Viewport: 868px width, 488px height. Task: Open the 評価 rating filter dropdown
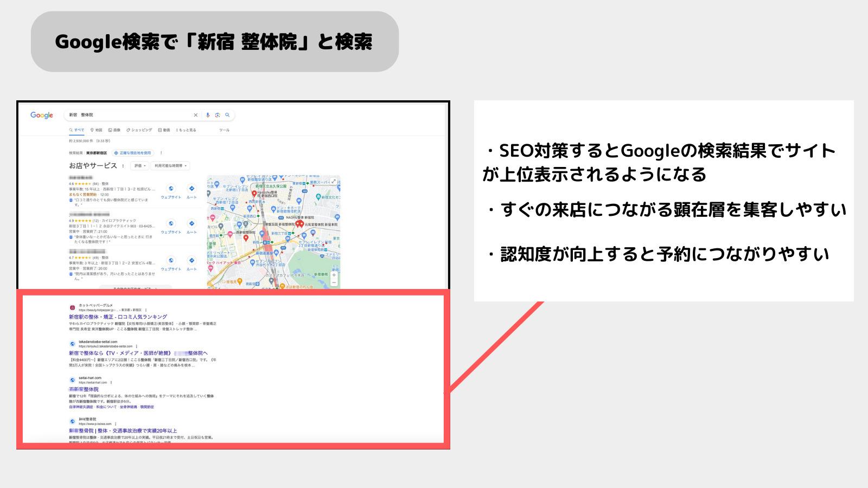click(x=140, y=165)
